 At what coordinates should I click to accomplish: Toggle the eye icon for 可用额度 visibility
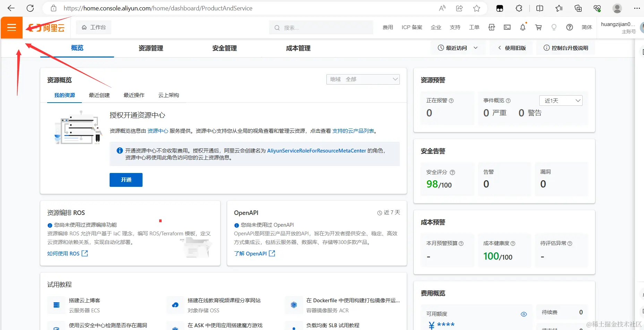pos(524,314)
